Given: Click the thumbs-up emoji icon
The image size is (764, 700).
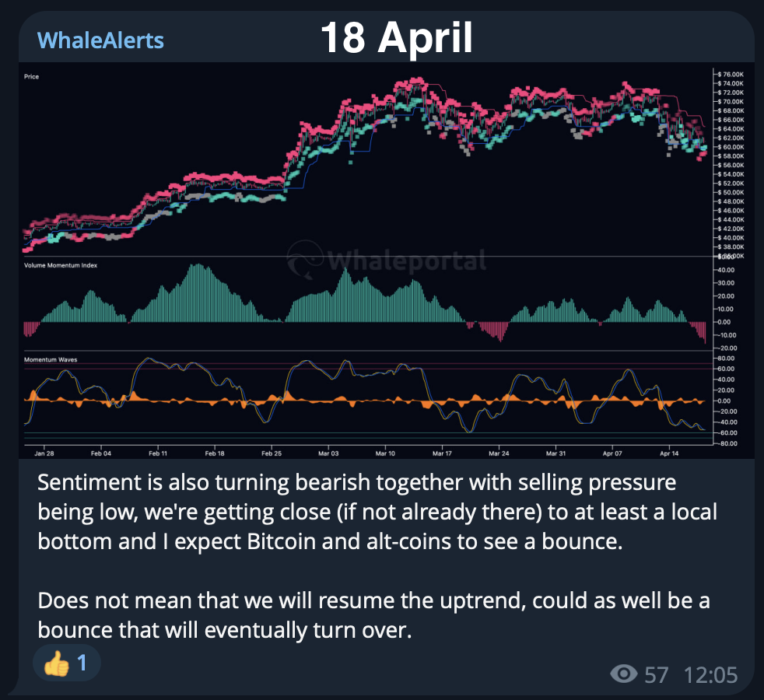Looking at the screenshot, I should [x=57, y=663].
